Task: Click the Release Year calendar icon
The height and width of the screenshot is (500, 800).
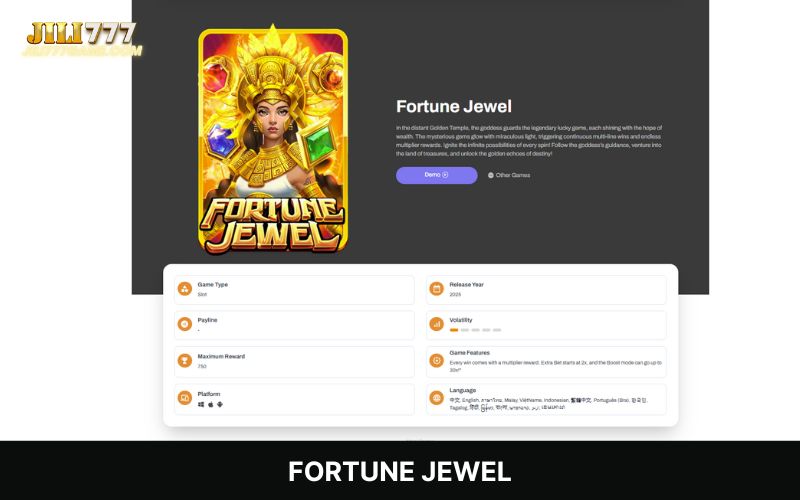Action: (436, 289)
